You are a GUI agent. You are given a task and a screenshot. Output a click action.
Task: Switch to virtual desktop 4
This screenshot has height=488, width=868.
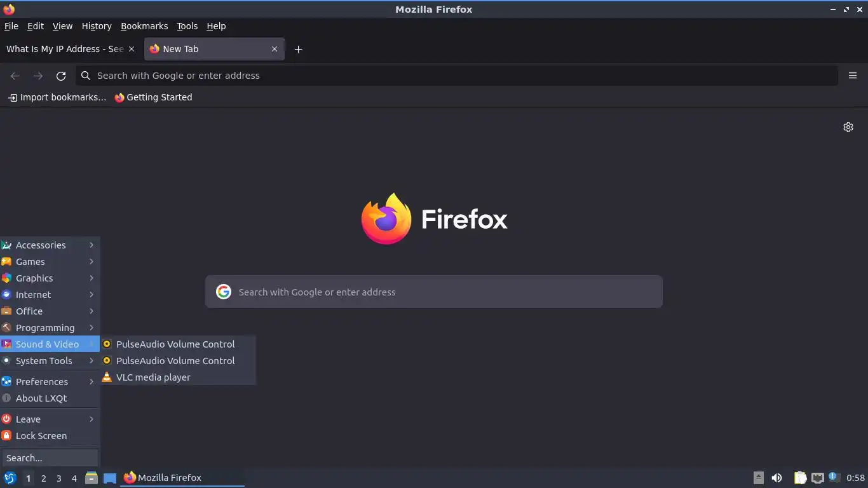[74, 478]
